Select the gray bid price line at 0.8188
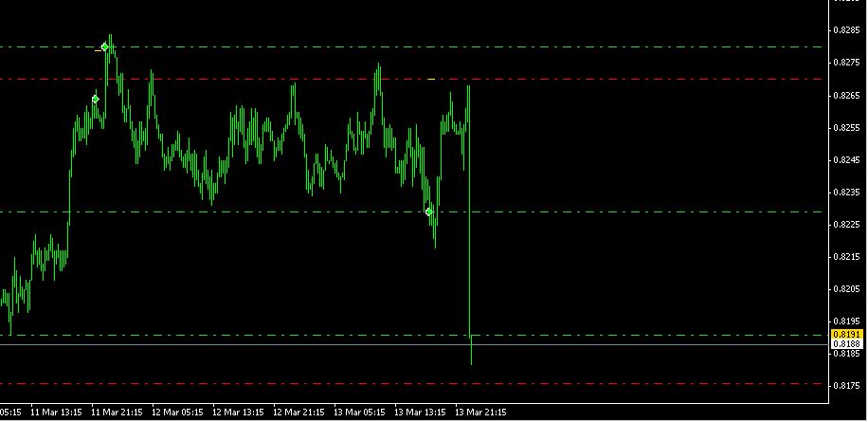Screen dimensions: 868x422 coord(414,344)
